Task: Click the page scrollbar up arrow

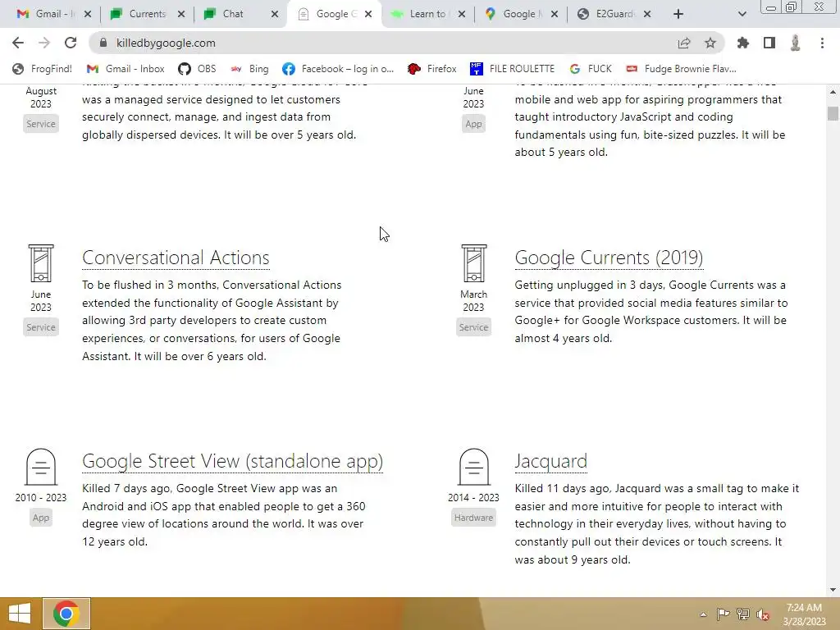Action: tap(833, 92)
